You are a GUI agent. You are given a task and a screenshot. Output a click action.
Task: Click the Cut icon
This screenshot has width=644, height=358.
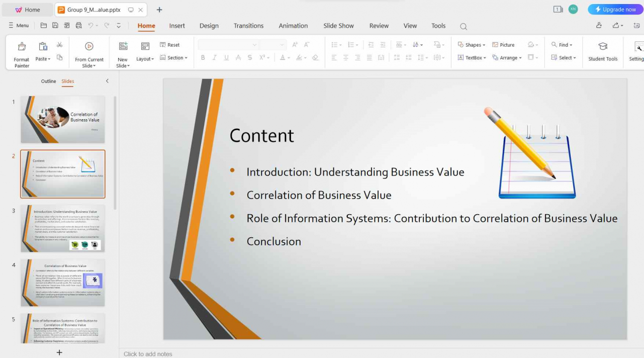pyautogui.click(x=59, y=45)
